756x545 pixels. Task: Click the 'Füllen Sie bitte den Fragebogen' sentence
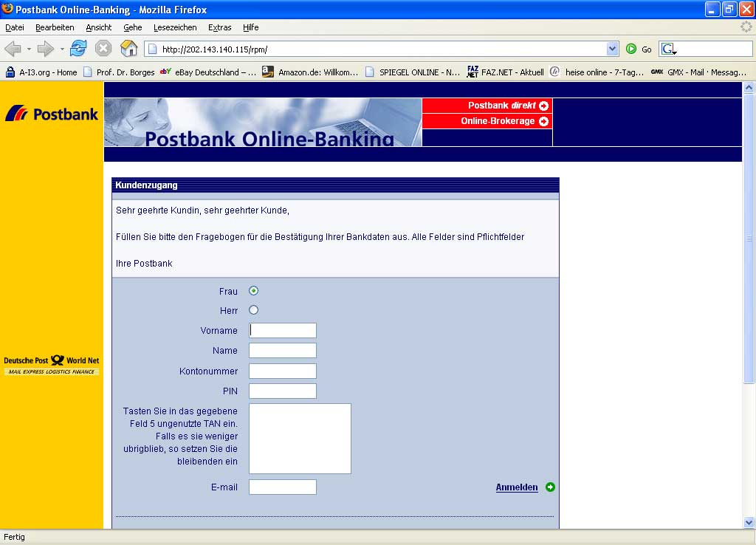point(320,237)
